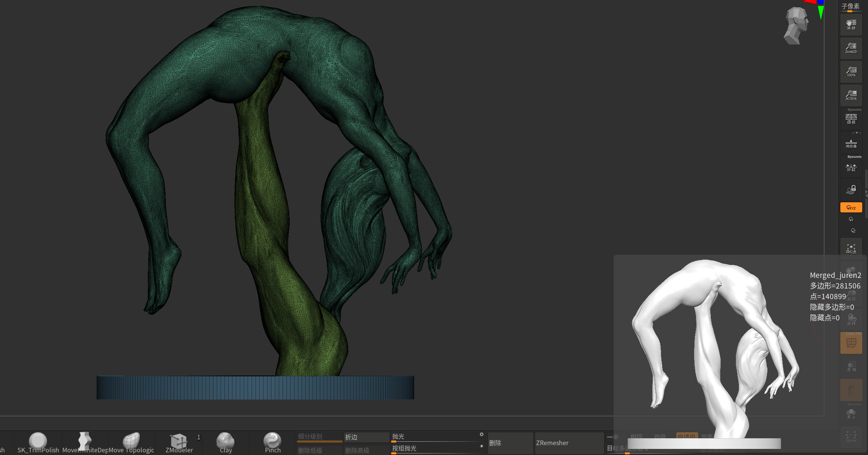This screenshot has width=868, height=455.
Task: Run ZRemesher
Action: 569,443
